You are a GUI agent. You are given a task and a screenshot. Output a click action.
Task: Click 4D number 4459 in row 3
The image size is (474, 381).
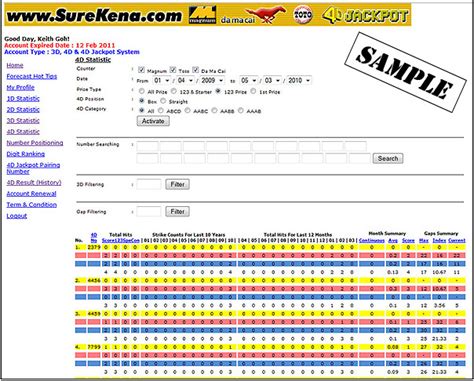coord(94,314)
